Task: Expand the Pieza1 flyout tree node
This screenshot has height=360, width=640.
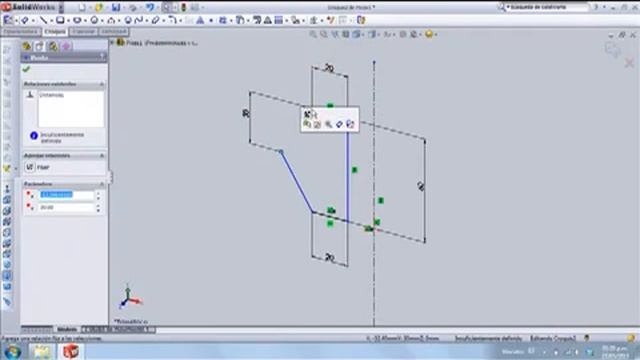Action: [112, 42]
